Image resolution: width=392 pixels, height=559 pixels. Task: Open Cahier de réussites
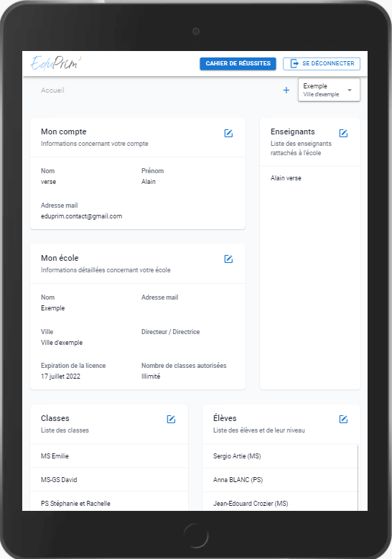[238, 63]
